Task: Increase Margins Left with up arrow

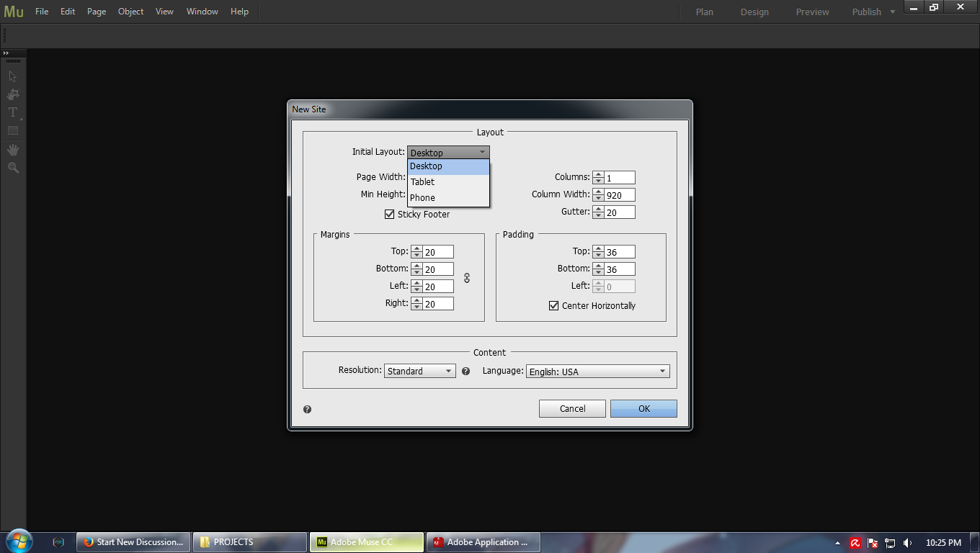Action: [416, 283]
